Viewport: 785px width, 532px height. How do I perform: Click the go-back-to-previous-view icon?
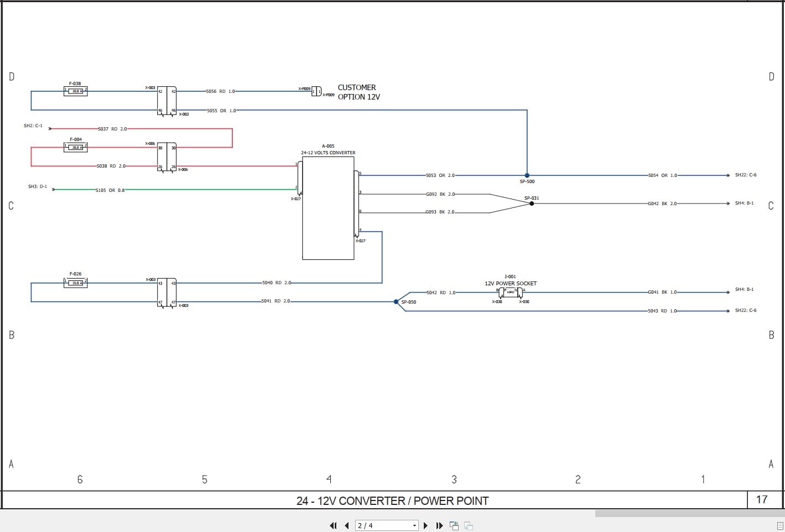(x=454, y=525)
